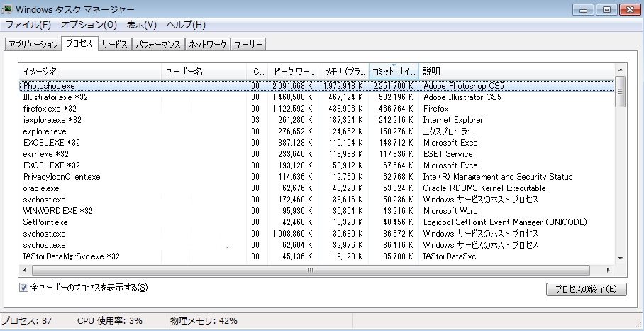Screen dimensions: 644x331
Task: Select the SetPoint.exe process
Action: pyautogui.click(x=316, y=222)
